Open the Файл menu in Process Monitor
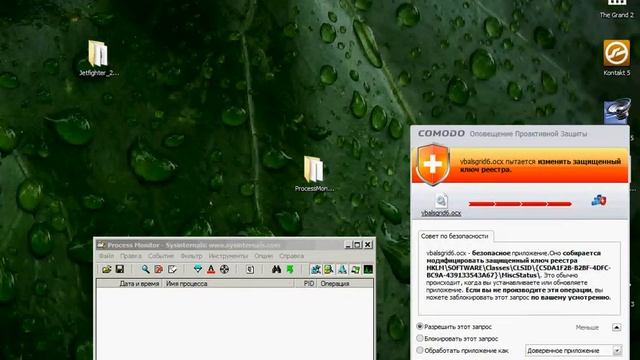The image size is (640, 360). click(107, 256)
